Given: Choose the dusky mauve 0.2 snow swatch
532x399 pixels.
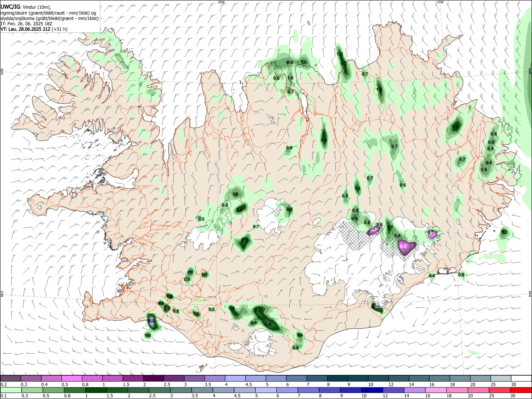Looking at the screenshot, I should tap(10, 379).
